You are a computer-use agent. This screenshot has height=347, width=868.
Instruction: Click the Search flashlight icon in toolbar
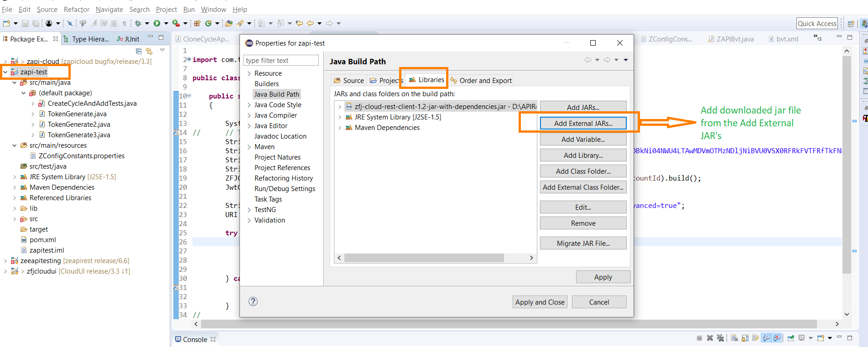point(240,23)
